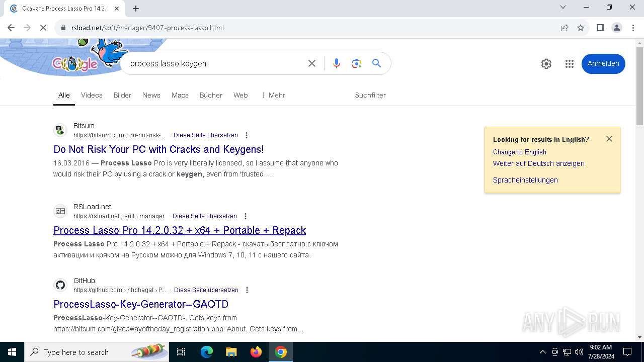Viewport: 644px width, 362px height.
Task: Show hidden system tray icons
Action: pyautogui.click(x=543, y=352)
